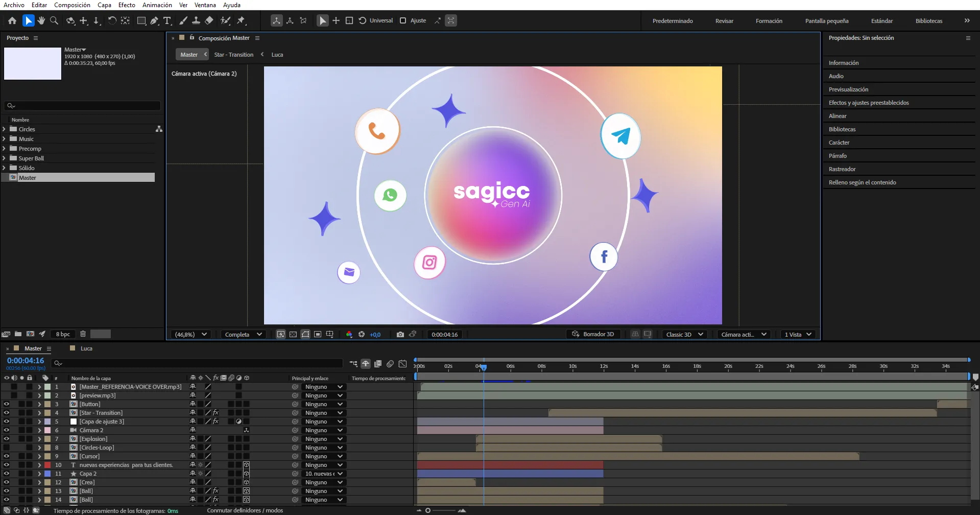Image resolution: width=980 pixels, height=515 pixels.
Task: Switch to the Luca timeline tab
Action: coord(86,348)
